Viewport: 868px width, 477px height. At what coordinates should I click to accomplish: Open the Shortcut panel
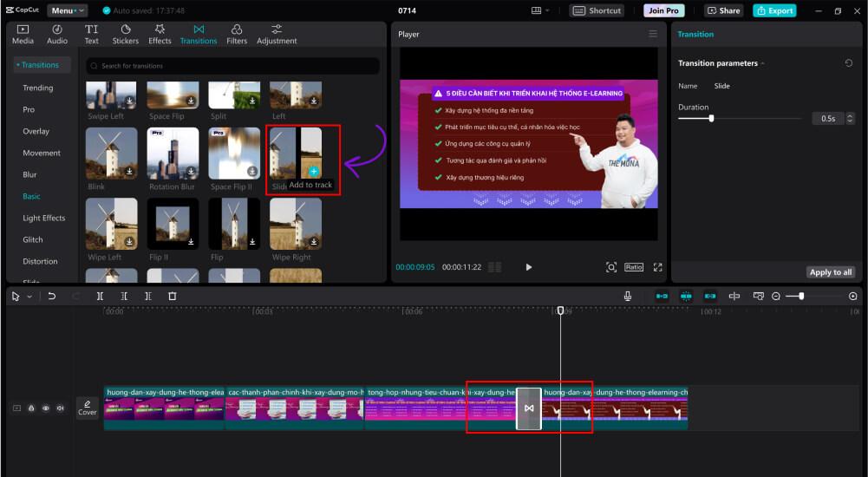coord(597,10)
